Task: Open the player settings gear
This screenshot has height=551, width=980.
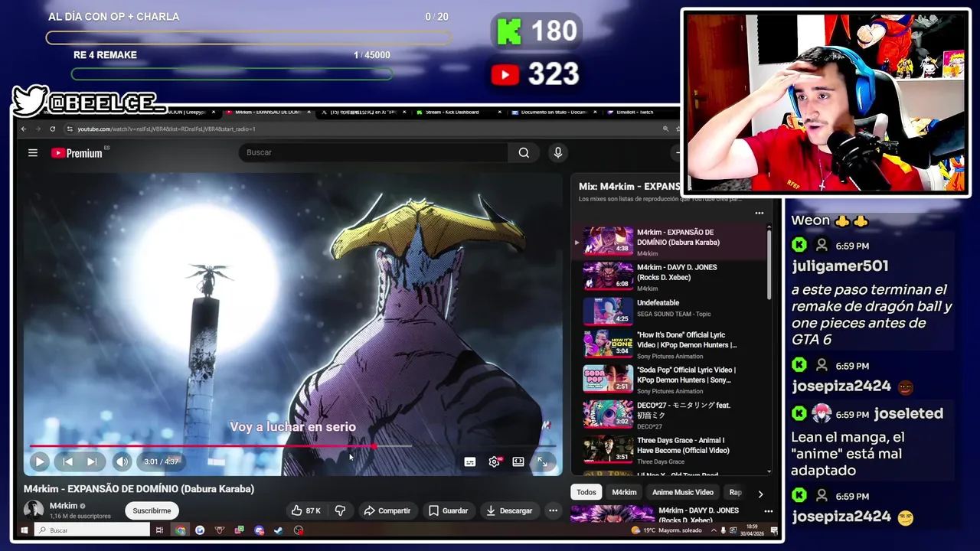Action: click(x=495, y=461)
